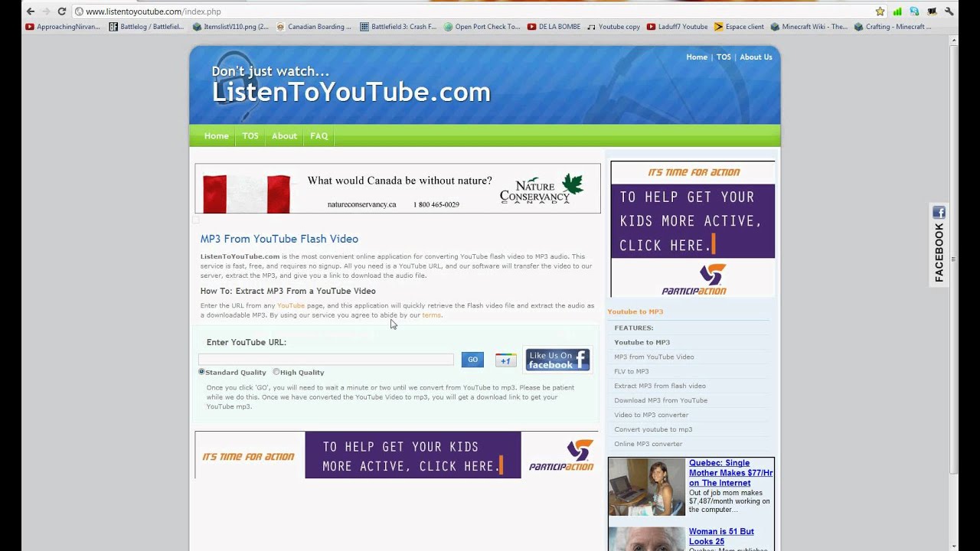The height and width of the screenshot is (551, 980).
Task: Click the Nature Conservancy Canada banner ad
Action: click(397, 188)
